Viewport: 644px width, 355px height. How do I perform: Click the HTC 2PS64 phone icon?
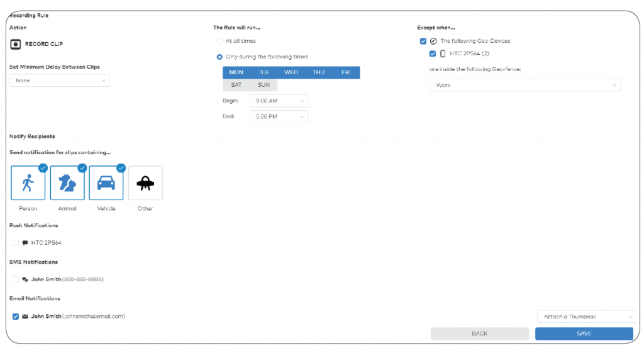coord(443,54)
